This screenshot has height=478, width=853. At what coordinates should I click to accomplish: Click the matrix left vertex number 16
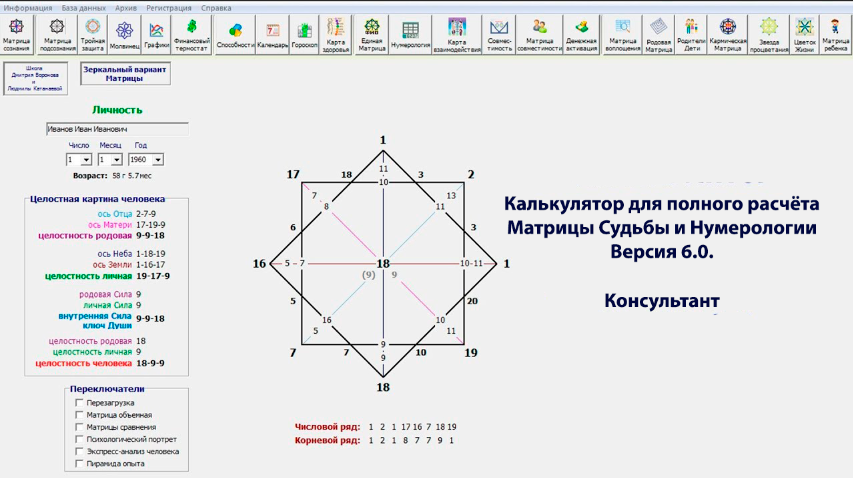click(x=259, y=264)
